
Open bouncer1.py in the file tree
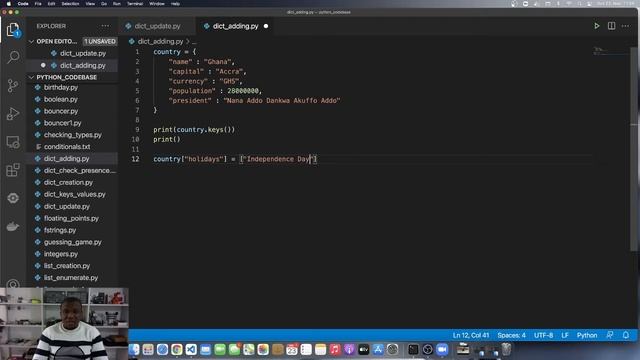pyautogui.click(x=62, y=123)
